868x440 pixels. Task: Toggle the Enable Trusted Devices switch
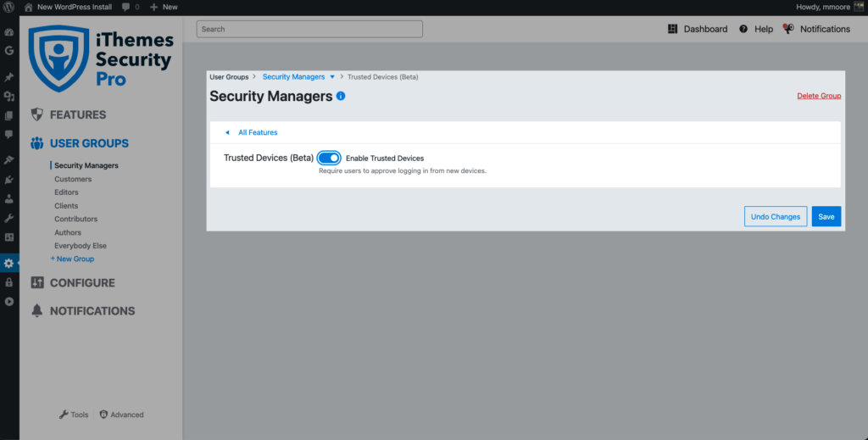[329, 158]
